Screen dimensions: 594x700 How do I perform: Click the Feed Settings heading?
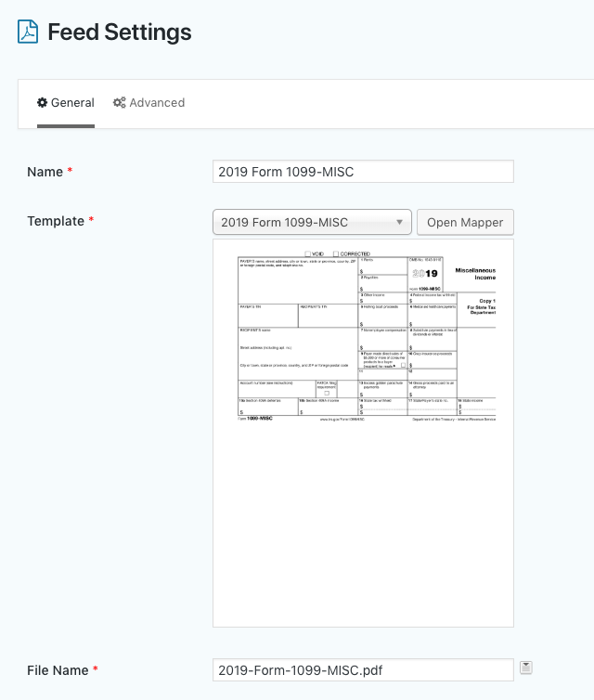click(120, 32)
